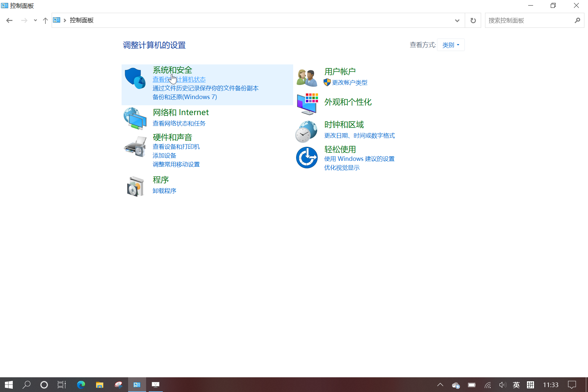Click the Hardware and Sound printer icon
The width and height of the screenshot is (588, 392).
point(135,147)
